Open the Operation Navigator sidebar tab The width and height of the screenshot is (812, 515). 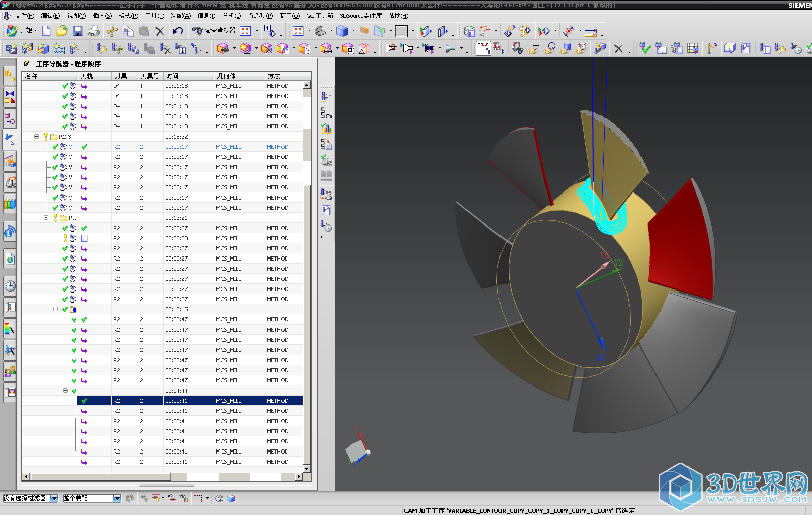(10, 140)
